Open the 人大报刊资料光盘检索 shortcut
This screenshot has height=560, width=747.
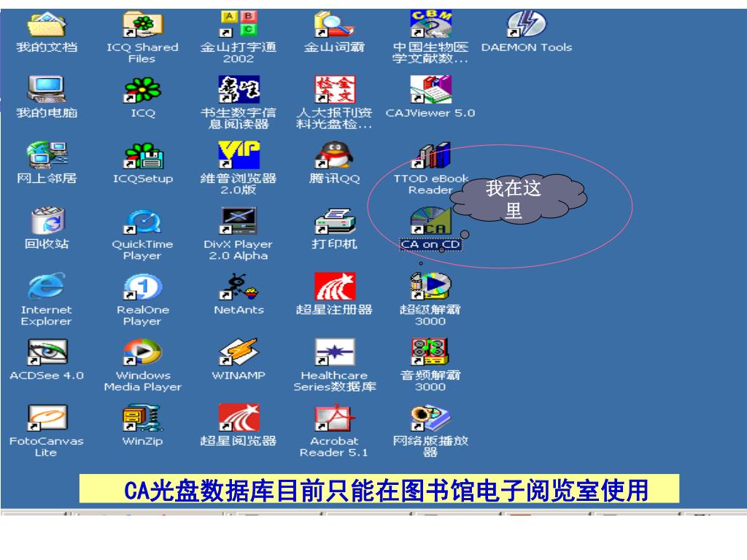tap(334, 90)
